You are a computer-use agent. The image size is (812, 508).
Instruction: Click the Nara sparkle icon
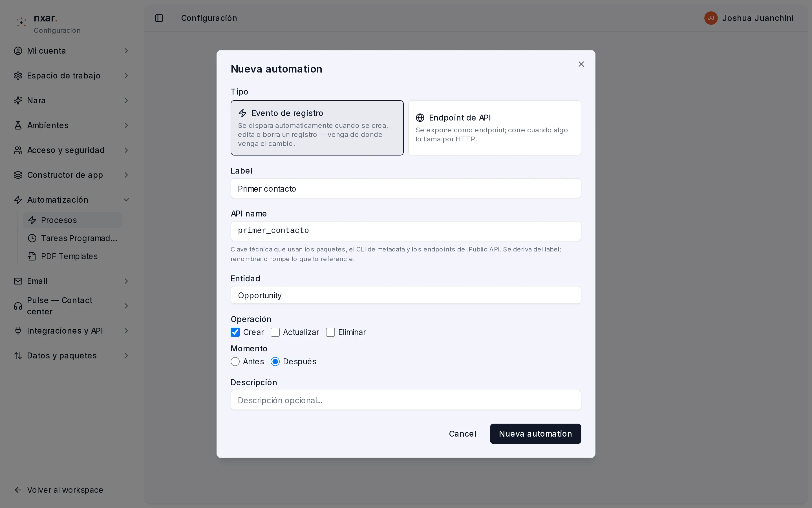point(18,100)
